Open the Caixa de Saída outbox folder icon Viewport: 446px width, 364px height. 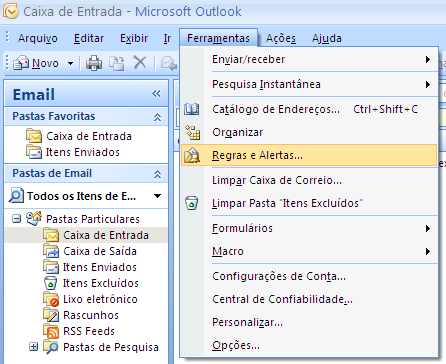pos(51,251)
